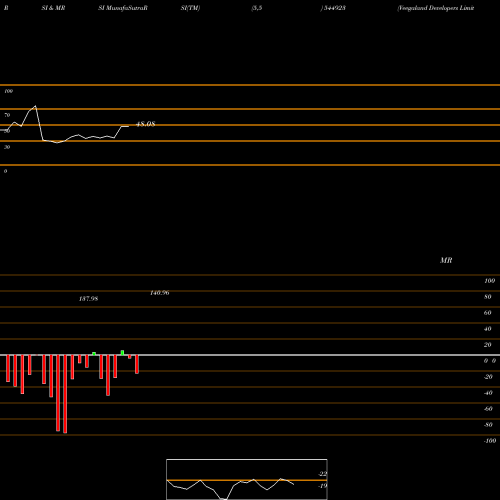
Task: Click the RSI line peak near 70
Action: point(35,106)
